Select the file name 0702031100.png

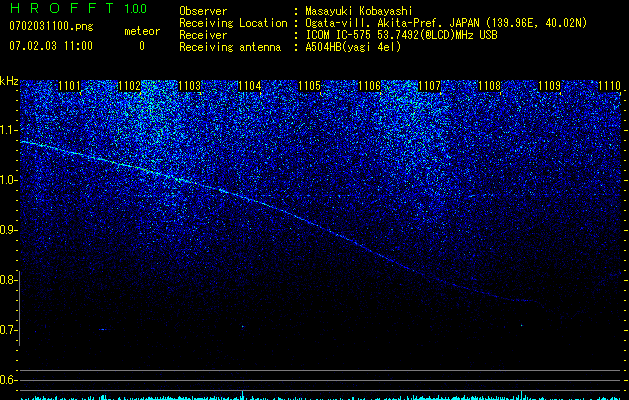point(51,26)
